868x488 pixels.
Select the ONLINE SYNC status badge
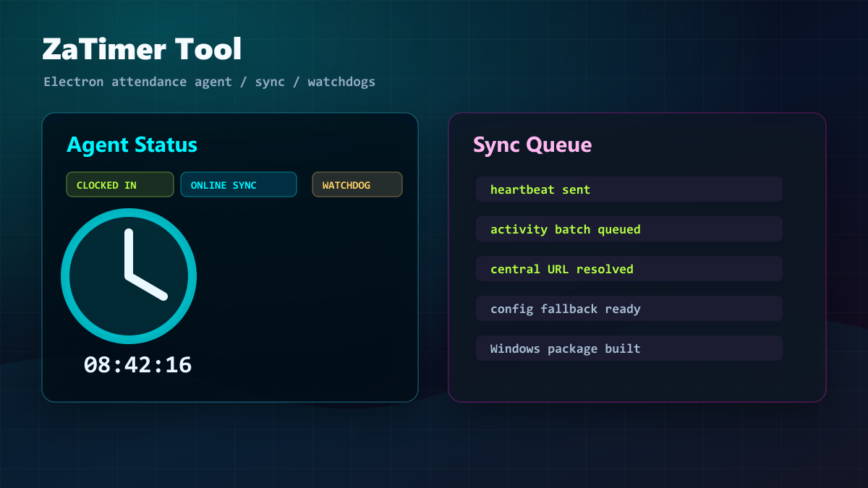point(239,184)
